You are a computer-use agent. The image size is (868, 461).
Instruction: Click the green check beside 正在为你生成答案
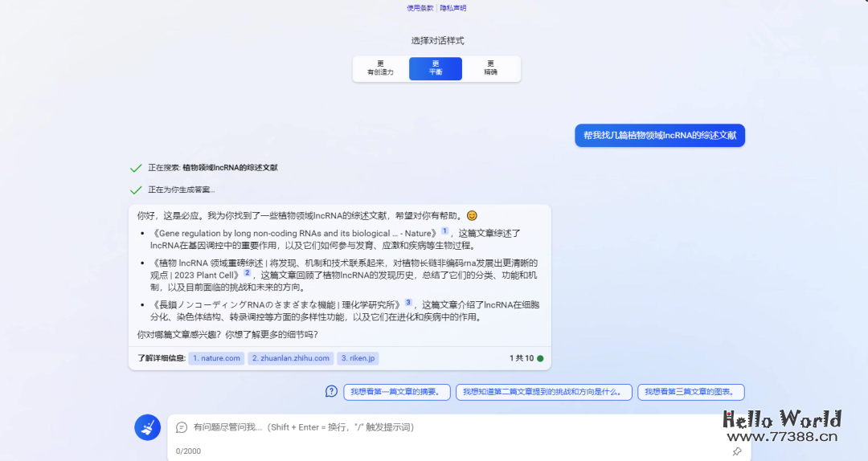[x=136, y=190]
